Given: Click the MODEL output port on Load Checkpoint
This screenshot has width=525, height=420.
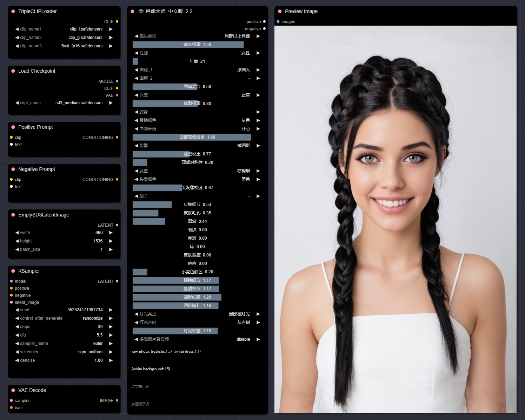Looking at the screenshot, I should 117,81.
